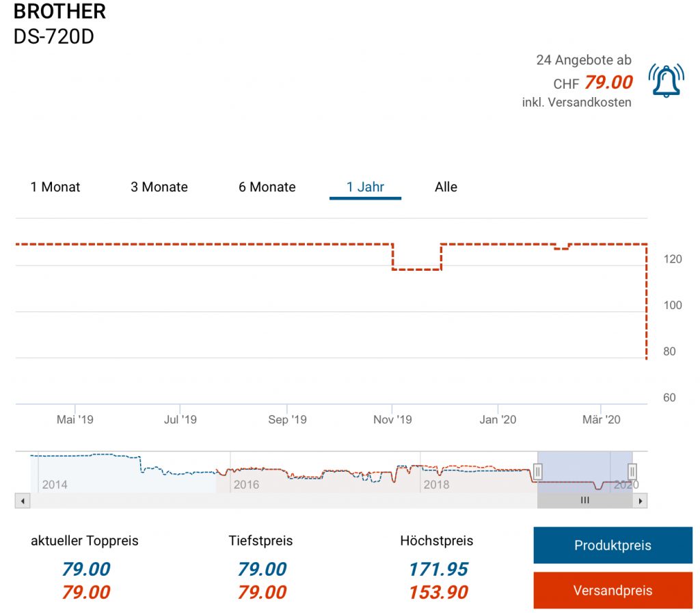Click the scrollbar right arrow
Image resolution: width=700 pixels, height=614 pixels.
tap(641, 501)
